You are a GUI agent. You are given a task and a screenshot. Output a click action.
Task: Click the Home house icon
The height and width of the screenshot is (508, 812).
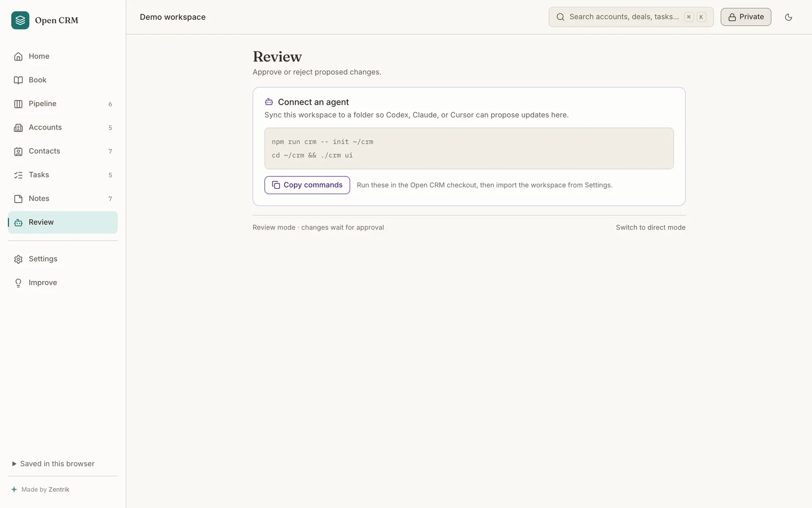[x=18, y=56]
